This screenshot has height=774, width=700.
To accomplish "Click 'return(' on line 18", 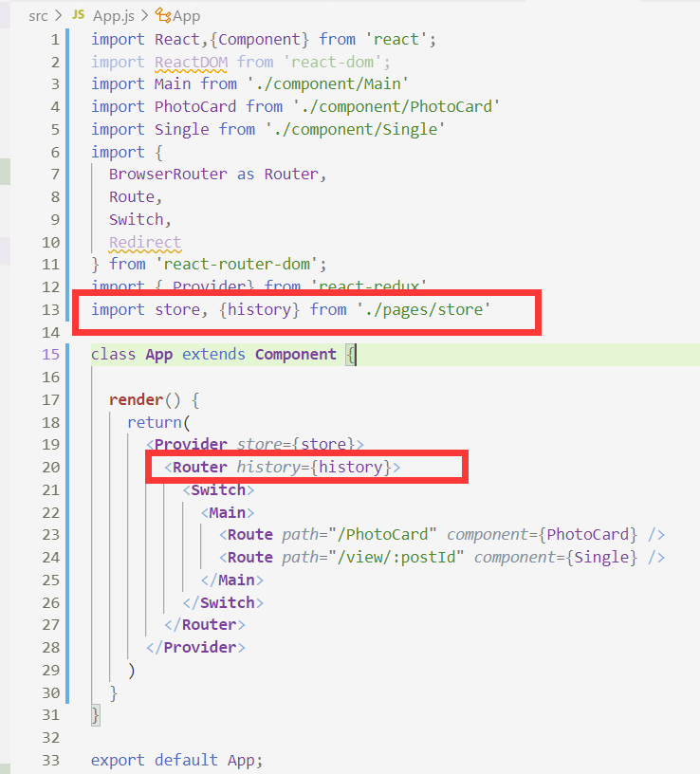I will click(158, 422).
